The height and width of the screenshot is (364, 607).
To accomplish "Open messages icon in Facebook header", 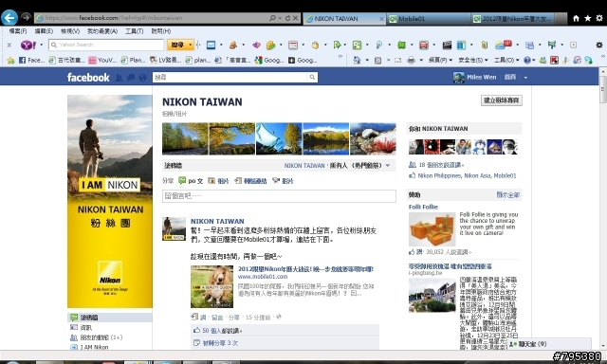I will [x=131, y=78].
